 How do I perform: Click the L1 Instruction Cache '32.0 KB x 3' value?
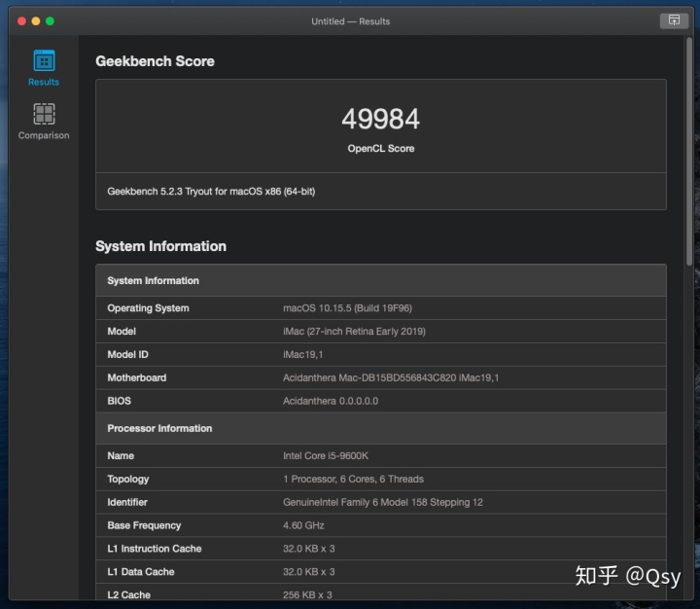(x=308, y=549)
